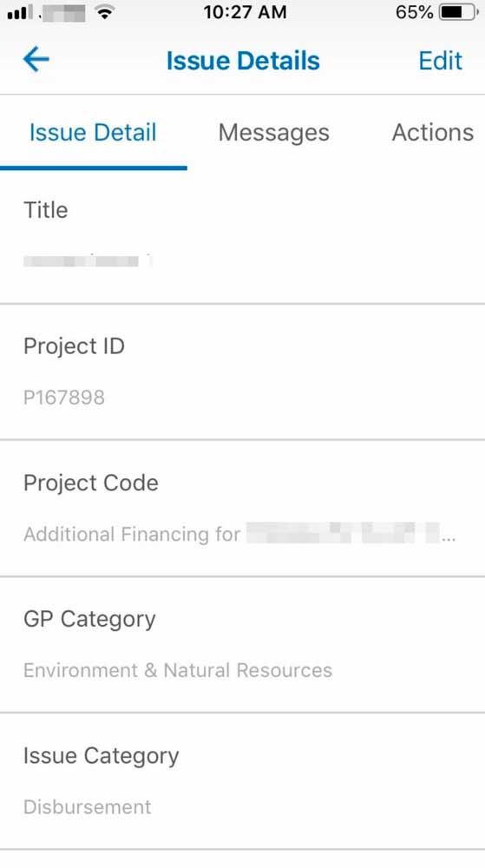Viewport: 485px width, 868px height.
Task: Tap the battery icon in status bar
Action: click(458, 12)
